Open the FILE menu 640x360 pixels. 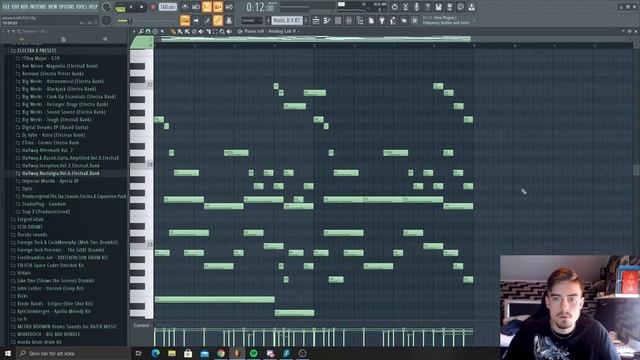point(6,7)
